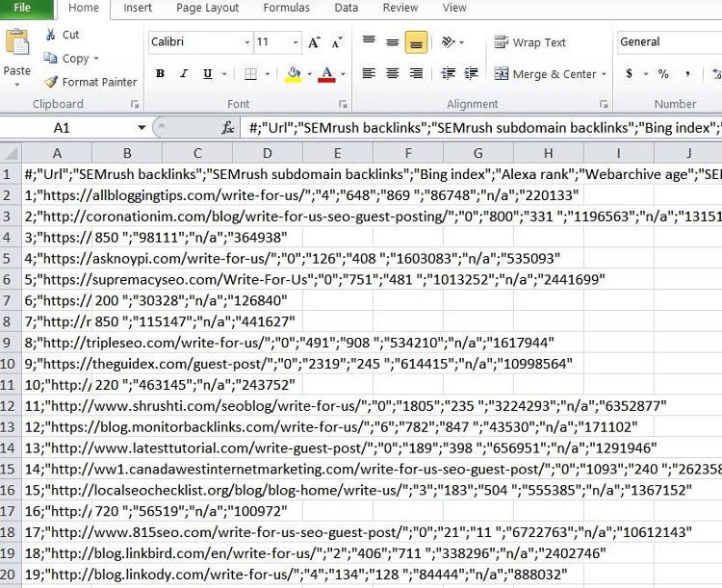Click Select All corner triangle

[11, 153]
